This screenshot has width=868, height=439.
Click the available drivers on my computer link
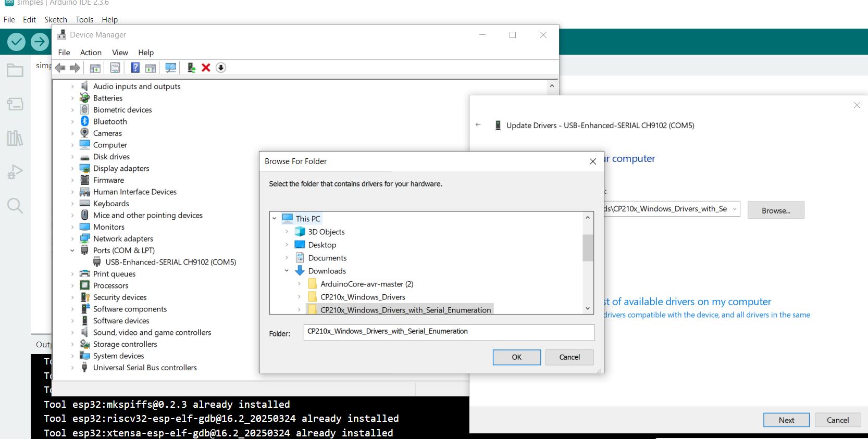(687, 302)
